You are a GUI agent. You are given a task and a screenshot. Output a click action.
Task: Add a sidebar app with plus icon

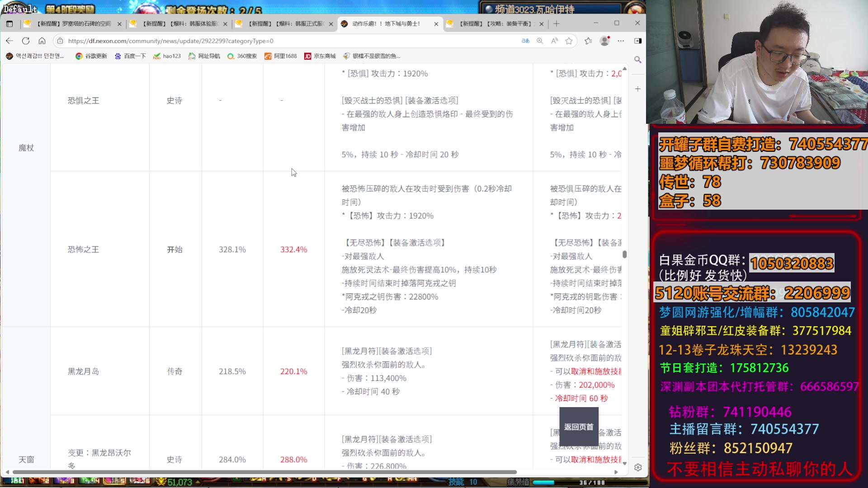point(638,89)
